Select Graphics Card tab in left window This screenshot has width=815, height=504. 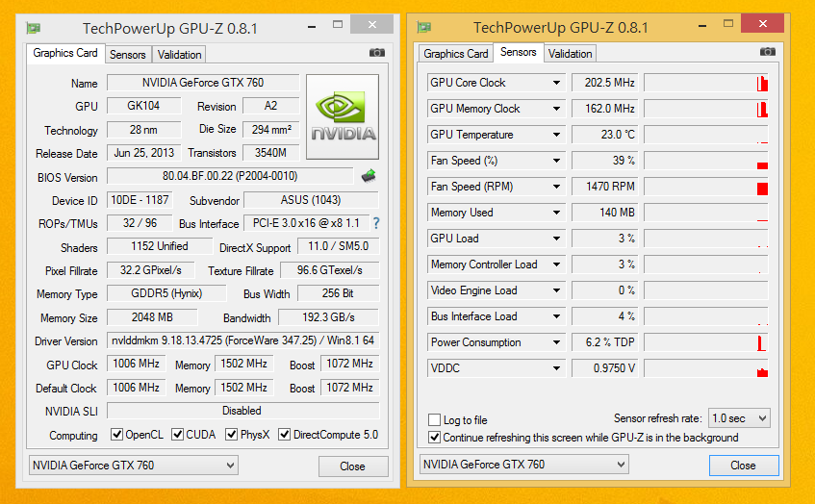click(65, 53)
